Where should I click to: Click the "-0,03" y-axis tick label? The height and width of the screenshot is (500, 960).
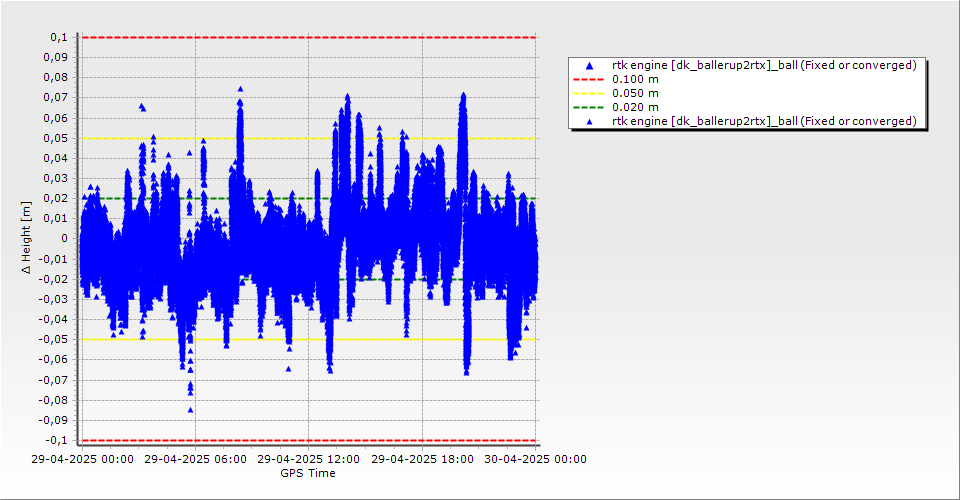tap(54, 299)
